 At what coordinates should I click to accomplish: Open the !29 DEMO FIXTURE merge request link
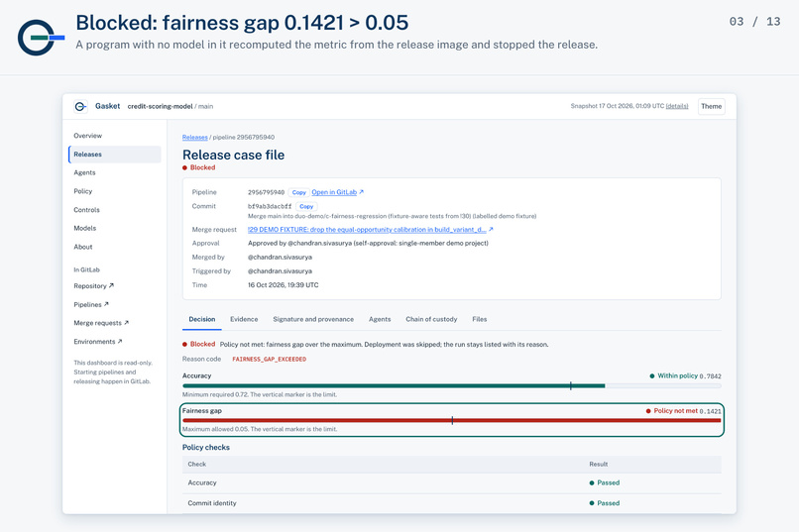click(x=367, y=230)
